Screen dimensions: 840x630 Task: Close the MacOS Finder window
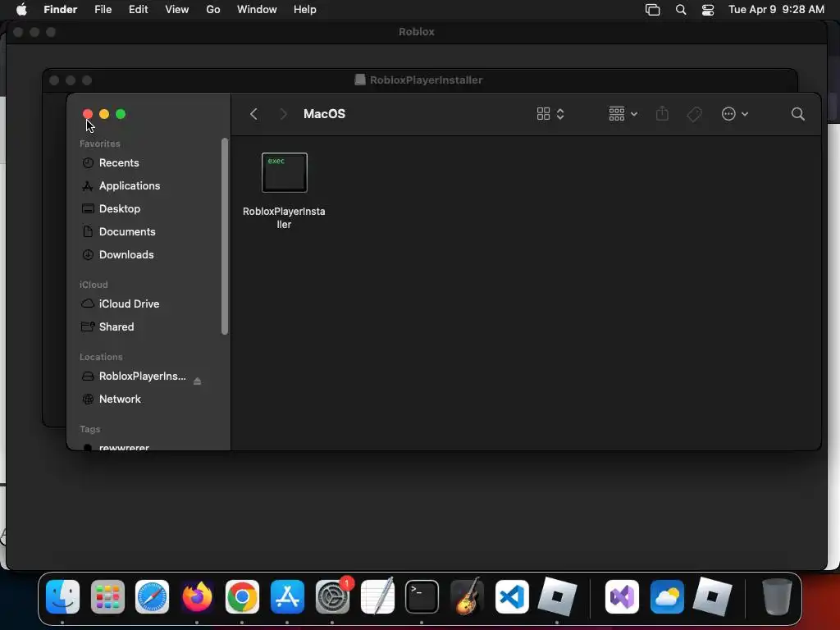[x=88, y=114]
